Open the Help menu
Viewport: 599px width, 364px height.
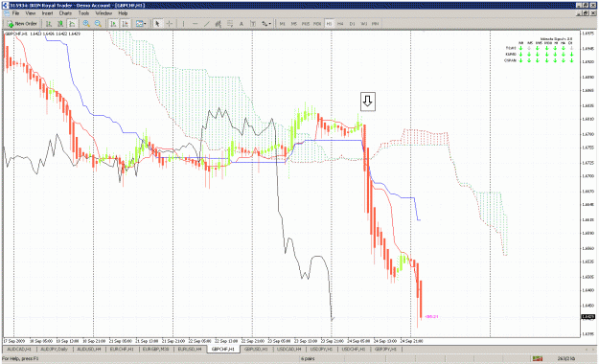tap(123, 13)
